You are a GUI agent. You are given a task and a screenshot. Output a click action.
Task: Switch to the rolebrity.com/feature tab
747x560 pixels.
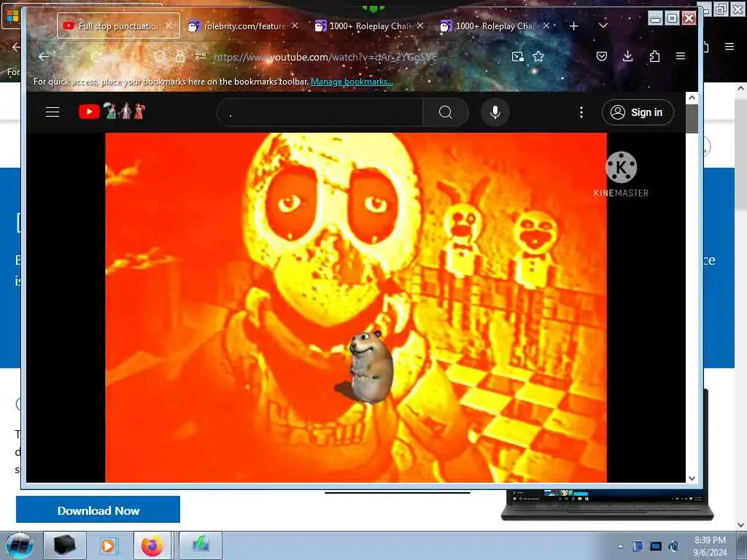coord(244,26)
